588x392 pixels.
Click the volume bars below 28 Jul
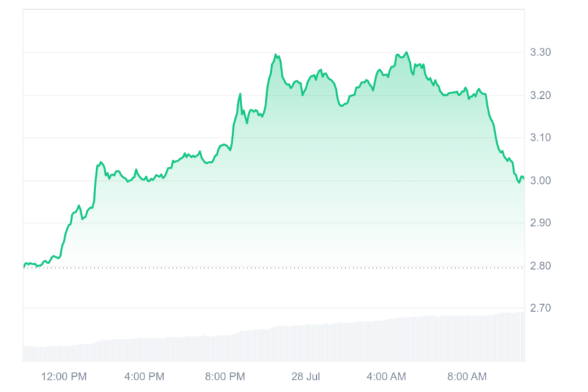click(306, 344)
